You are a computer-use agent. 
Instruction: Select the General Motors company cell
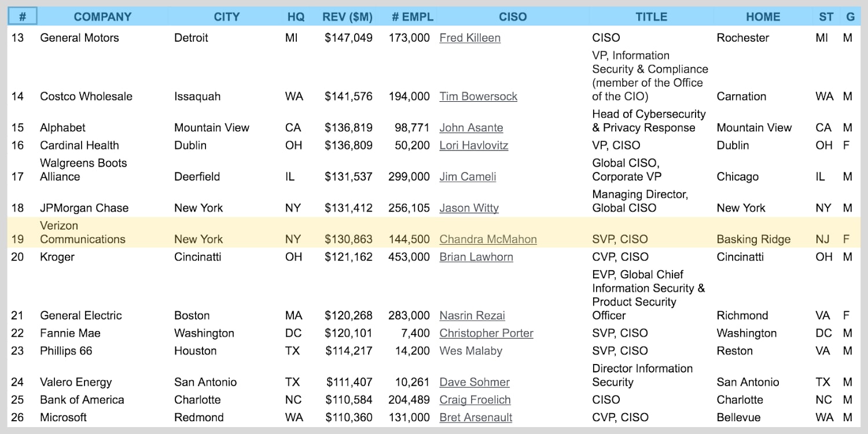pyautogui.click(x=79, y=38)
